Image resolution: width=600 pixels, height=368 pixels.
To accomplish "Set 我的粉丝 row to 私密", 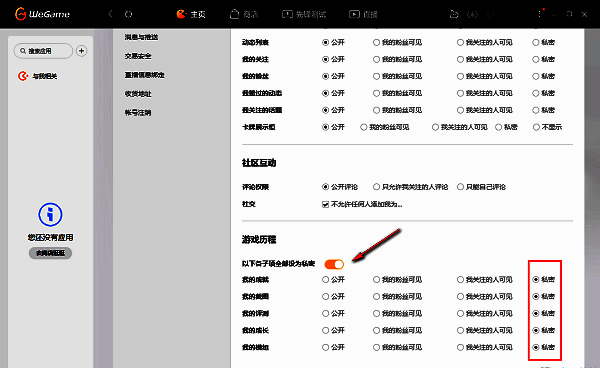I will [x=536, y=76].
